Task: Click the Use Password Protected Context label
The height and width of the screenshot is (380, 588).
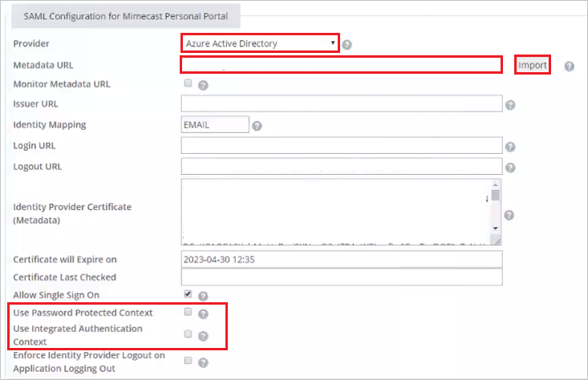Action: point(83,313)
